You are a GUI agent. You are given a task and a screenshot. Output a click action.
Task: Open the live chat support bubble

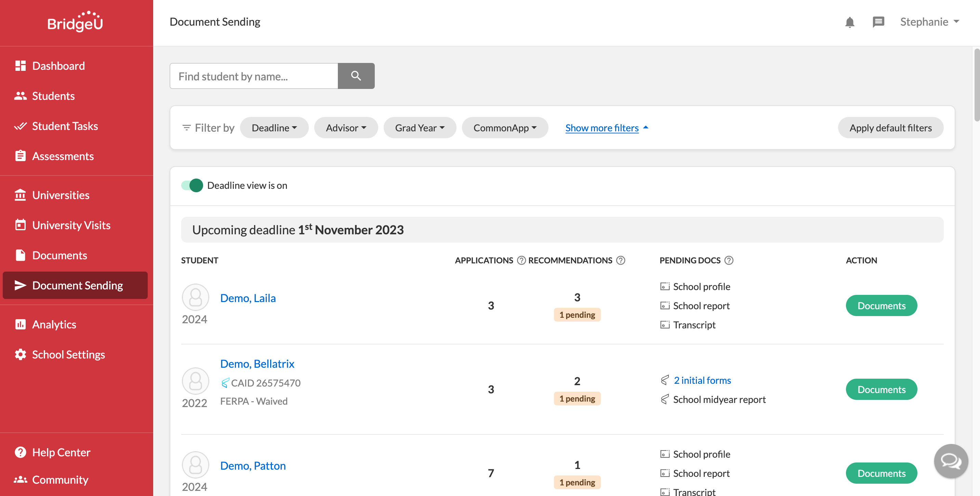(951, 461)
